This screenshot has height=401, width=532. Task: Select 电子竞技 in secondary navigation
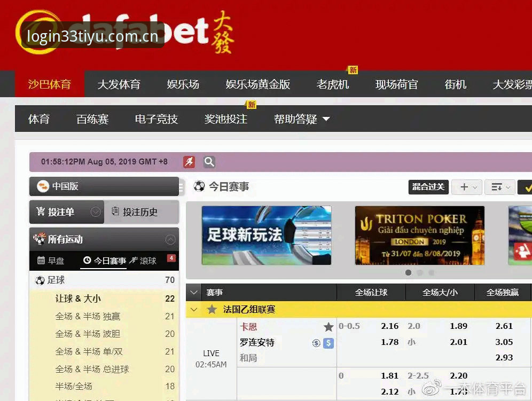pyautogui.click(x=156, y=119)
